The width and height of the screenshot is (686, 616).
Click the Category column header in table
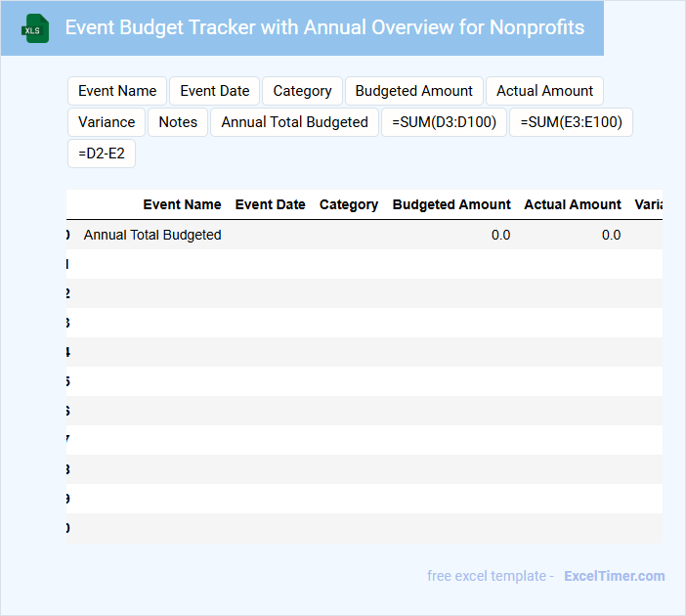point(349,204)
